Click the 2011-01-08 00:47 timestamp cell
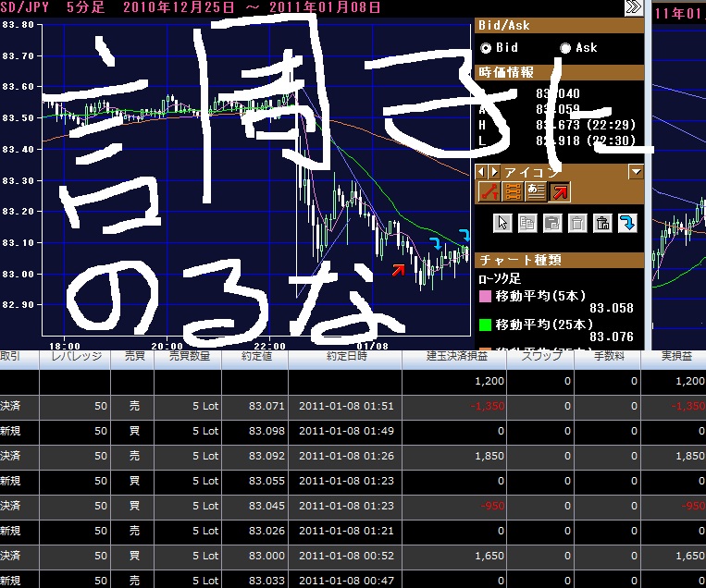 point(346,581)
